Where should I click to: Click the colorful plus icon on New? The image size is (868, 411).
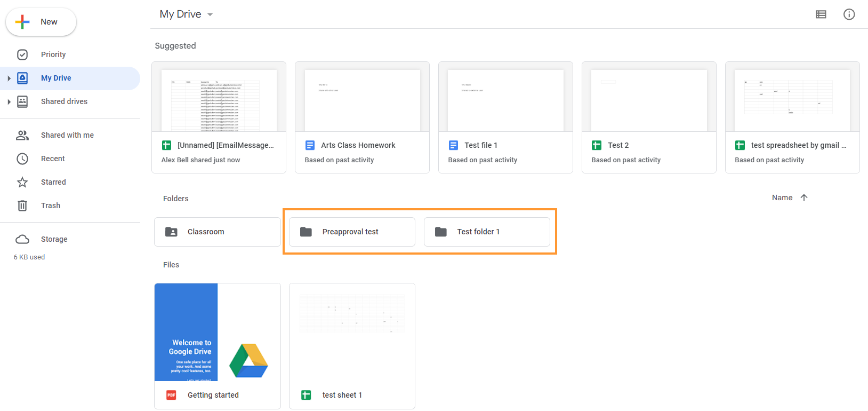pos(22,22)
